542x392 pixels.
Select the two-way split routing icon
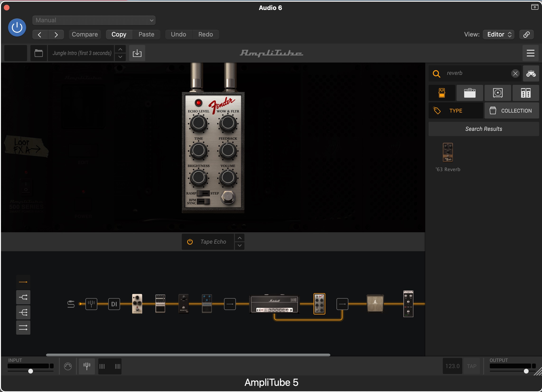(x=23, y=297)
